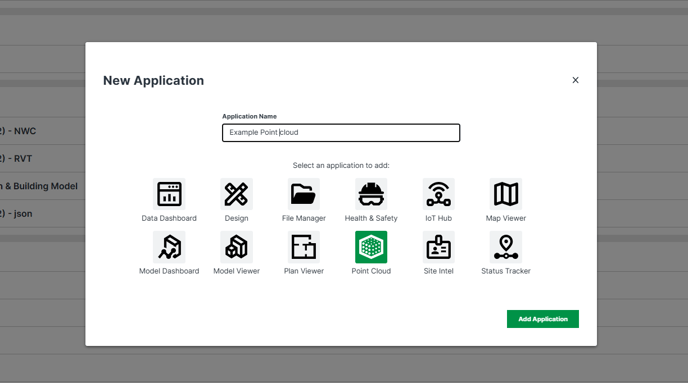This screenshot has width=688, height=383.
Task: Pick the File Manager folder icon
Action: point(304,194)
